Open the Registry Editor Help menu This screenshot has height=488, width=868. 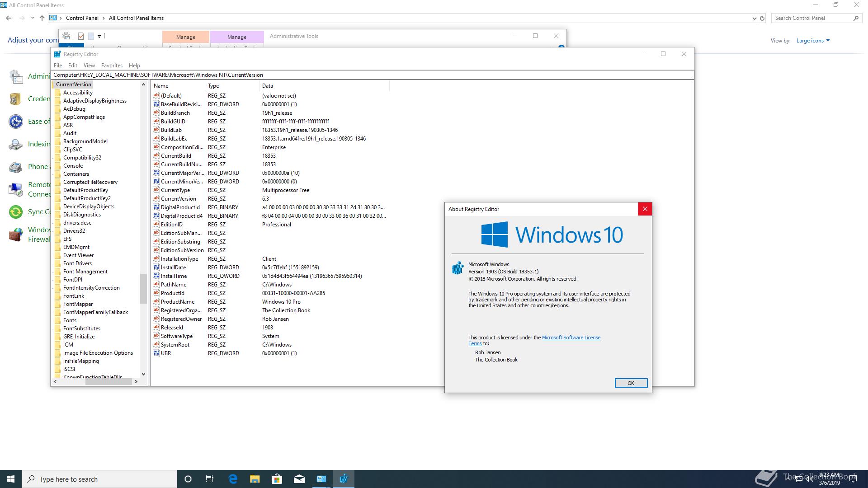click(134, 66)
